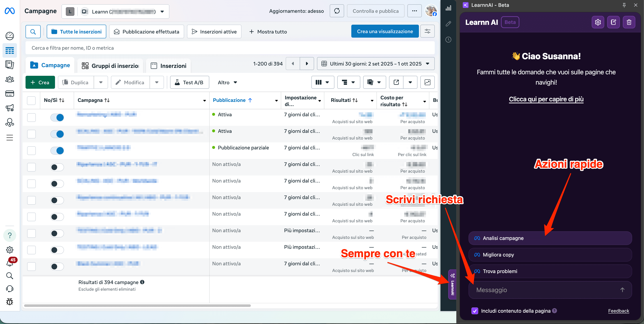
Task: Switch to Gruppi di inserzioni tab
Action: point(110,66)
